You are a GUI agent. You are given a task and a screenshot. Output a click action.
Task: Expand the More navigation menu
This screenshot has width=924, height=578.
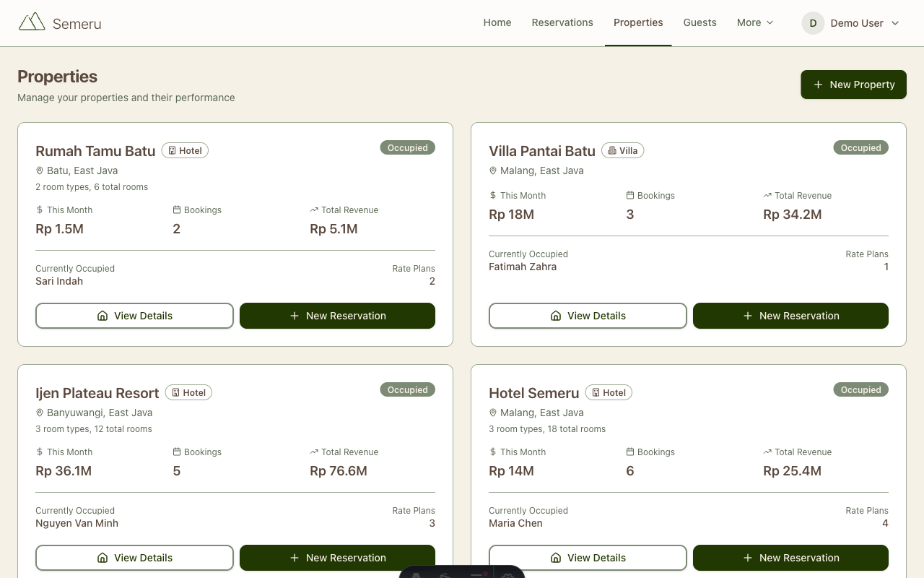coord(755,23)
